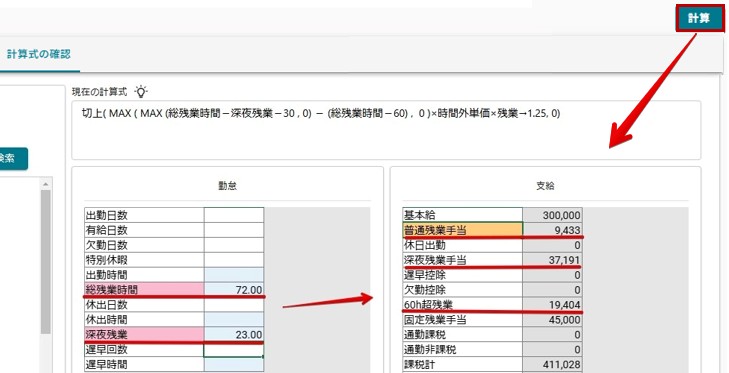Click the 60h超残業 amount 19,404
Viewport: 729px width, 373px height.
(x=552, y=304)
